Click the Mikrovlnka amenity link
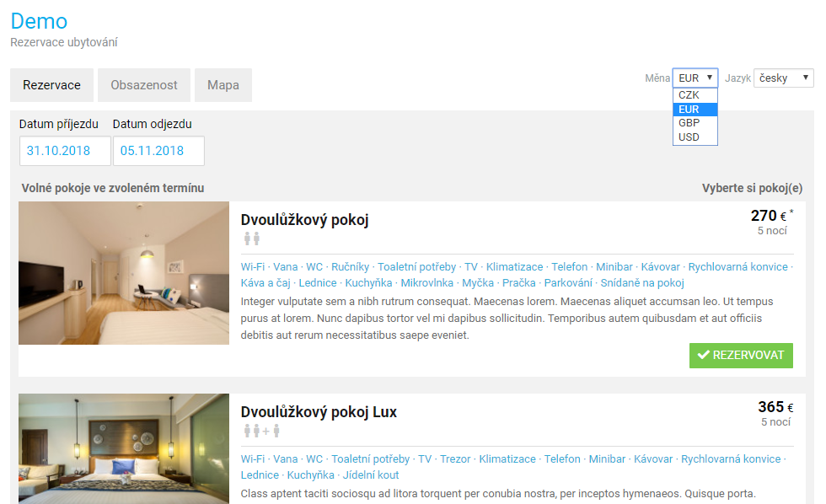 tap(426, 283)
